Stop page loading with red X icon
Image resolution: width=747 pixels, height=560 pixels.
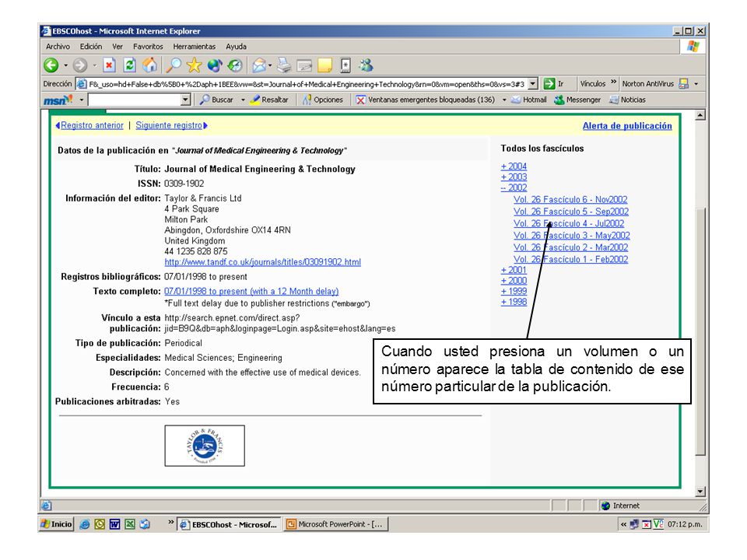pos(109,65)
